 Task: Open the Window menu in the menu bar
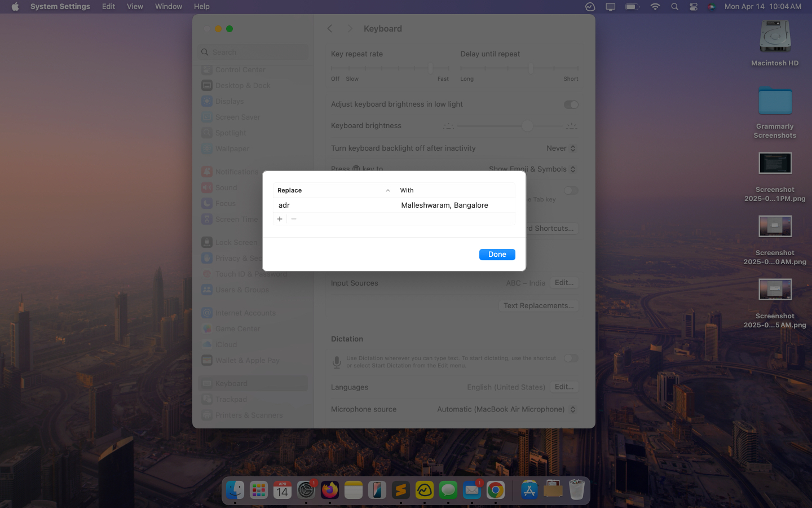click(x=168, y=6)
